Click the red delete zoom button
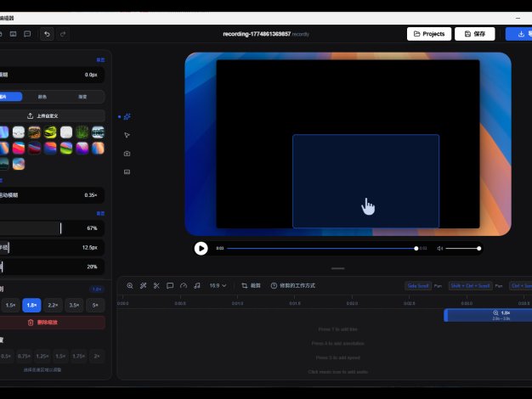532x399 pixels. (52, 323)
